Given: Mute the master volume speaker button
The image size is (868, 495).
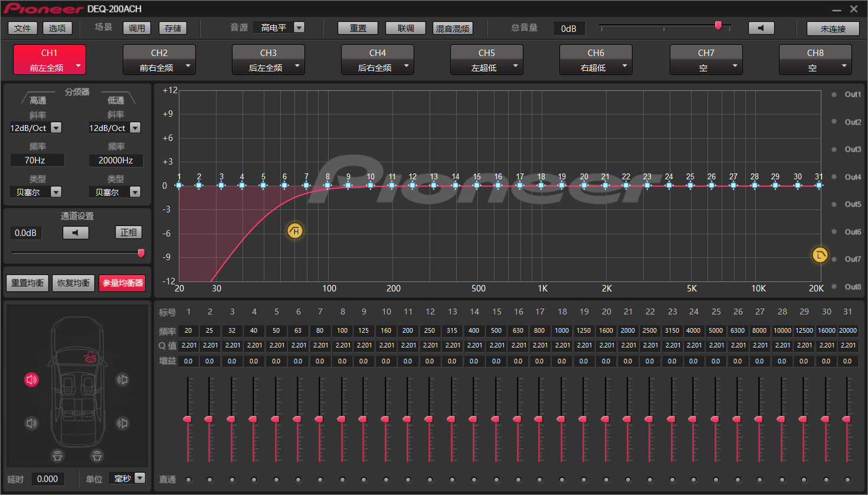Looking at the screenshot, I should tap(761, 28).
